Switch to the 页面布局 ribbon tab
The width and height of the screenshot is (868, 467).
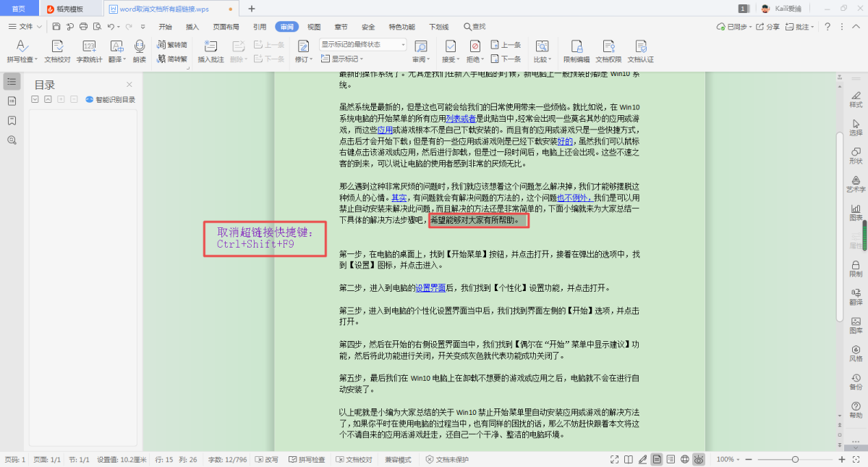[x=226, y=27]
